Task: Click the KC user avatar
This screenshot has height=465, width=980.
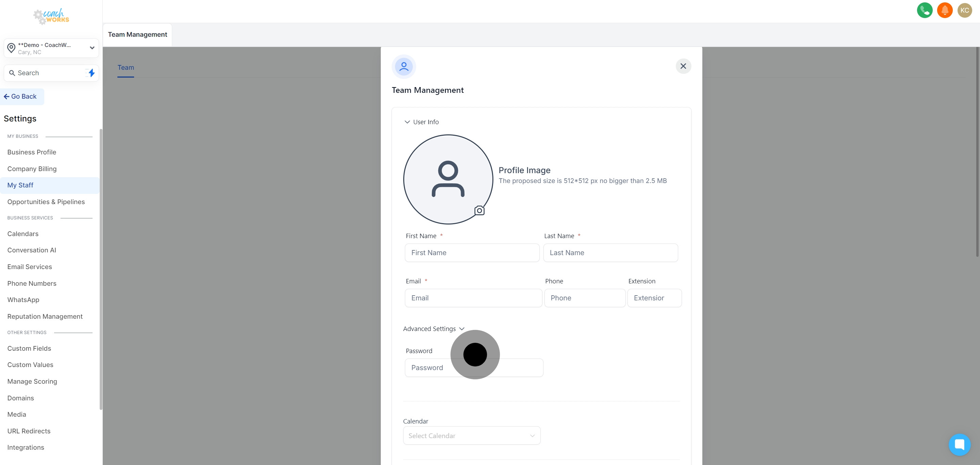Action: (964, 10)
